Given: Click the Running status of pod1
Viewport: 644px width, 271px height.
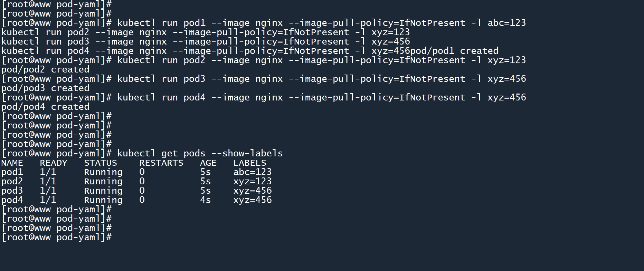Looking at the screenshot, I should 103,172.
